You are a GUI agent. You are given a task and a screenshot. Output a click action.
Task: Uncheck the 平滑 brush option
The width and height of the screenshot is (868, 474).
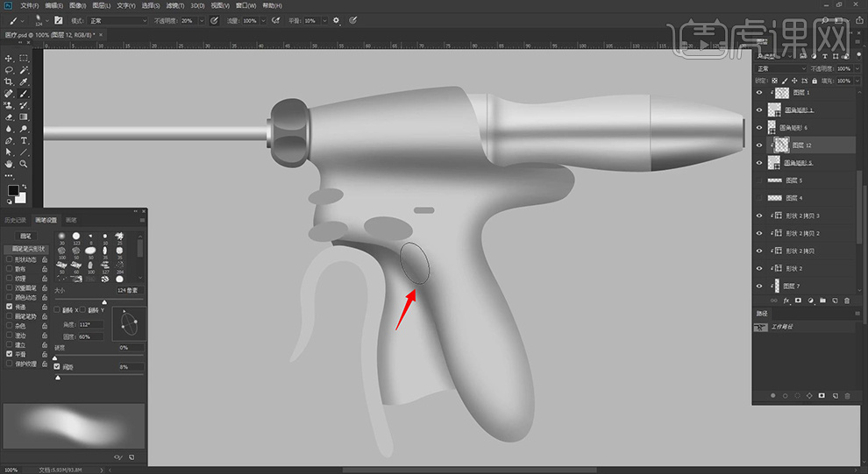[10, 354]
